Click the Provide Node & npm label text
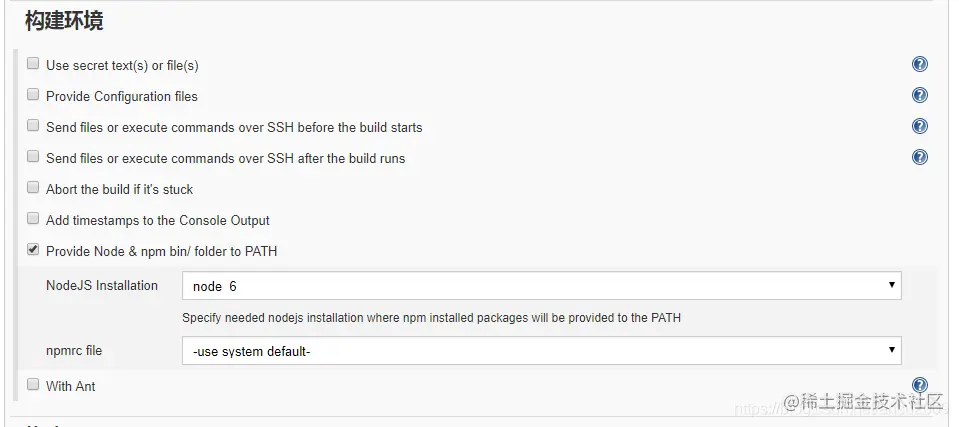The width and height of the screenshot is (959, 427). (161, 251)
